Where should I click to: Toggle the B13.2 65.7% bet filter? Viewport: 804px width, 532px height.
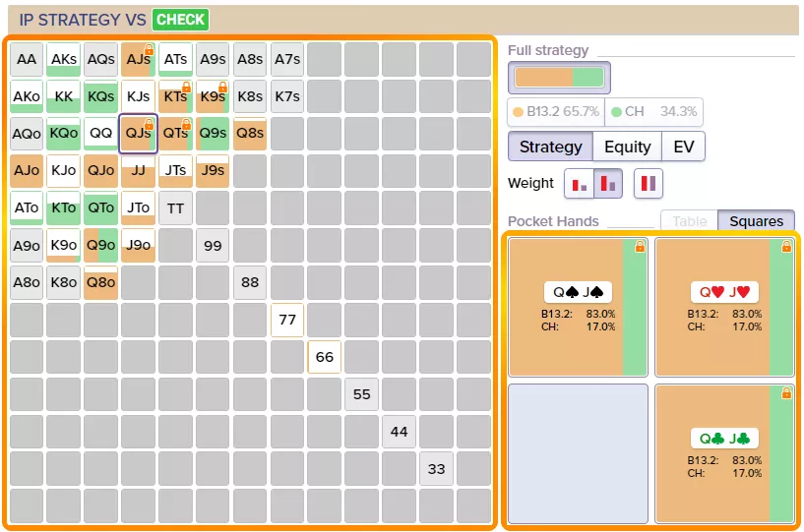click(x=556, y=112)
